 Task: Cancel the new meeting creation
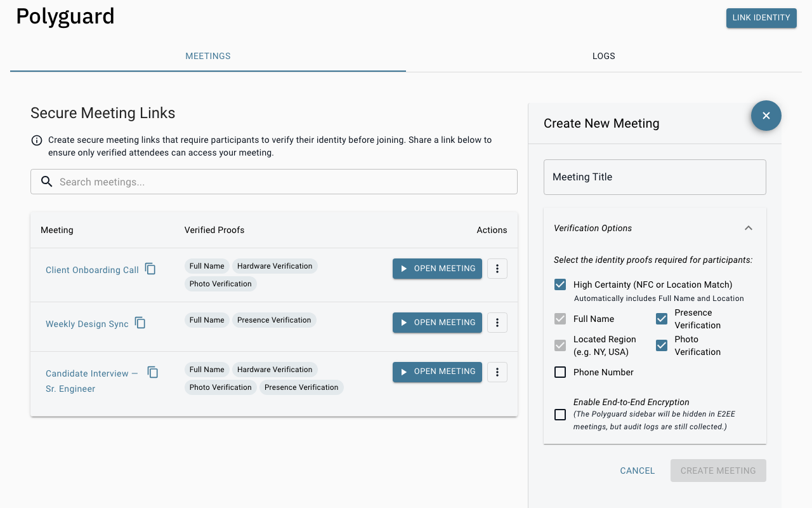point(637,471)
